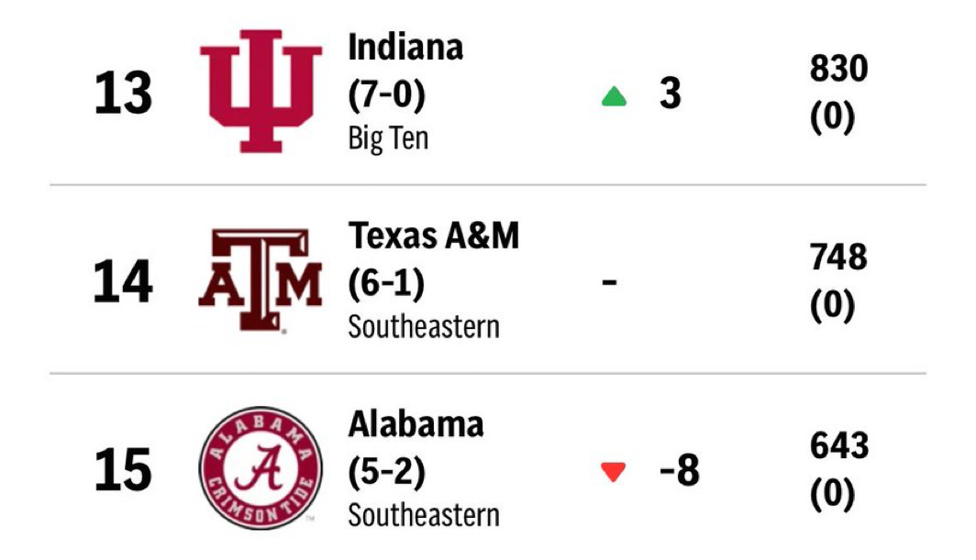
Task: Click Texas A&M's 748 points value
Action: tap(838, 257)
